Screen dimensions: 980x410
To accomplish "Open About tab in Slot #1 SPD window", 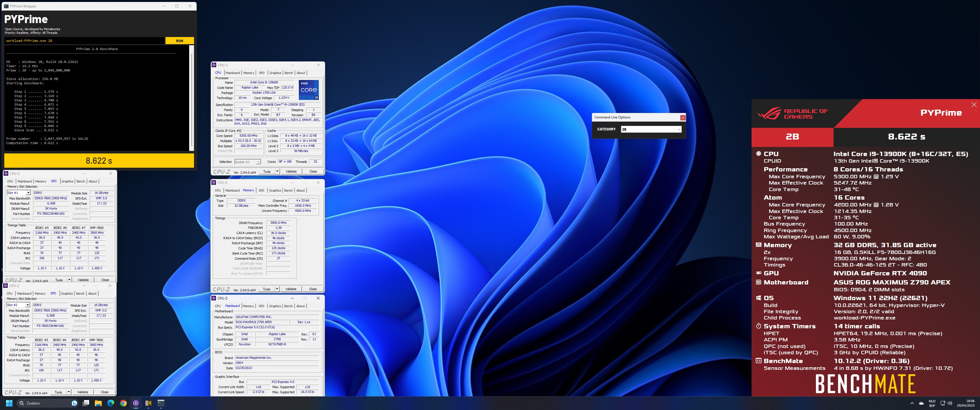I will (x=93, y=181).
